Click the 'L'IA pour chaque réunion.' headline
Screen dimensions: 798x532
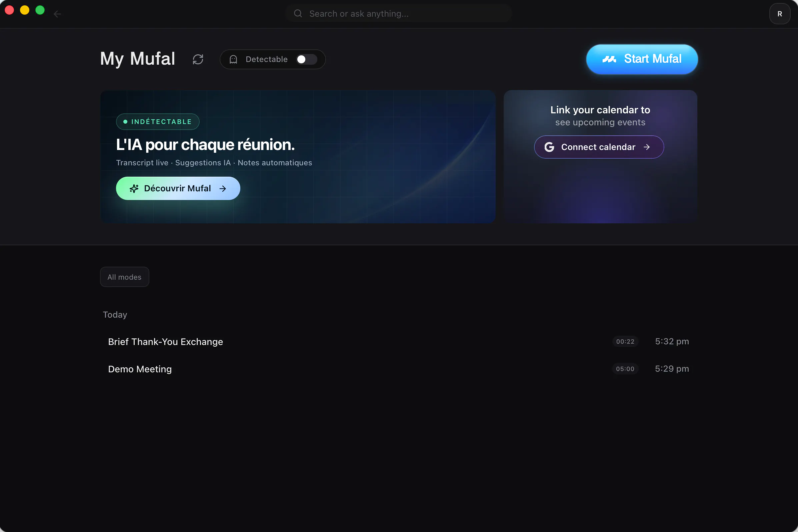point(205,145)
